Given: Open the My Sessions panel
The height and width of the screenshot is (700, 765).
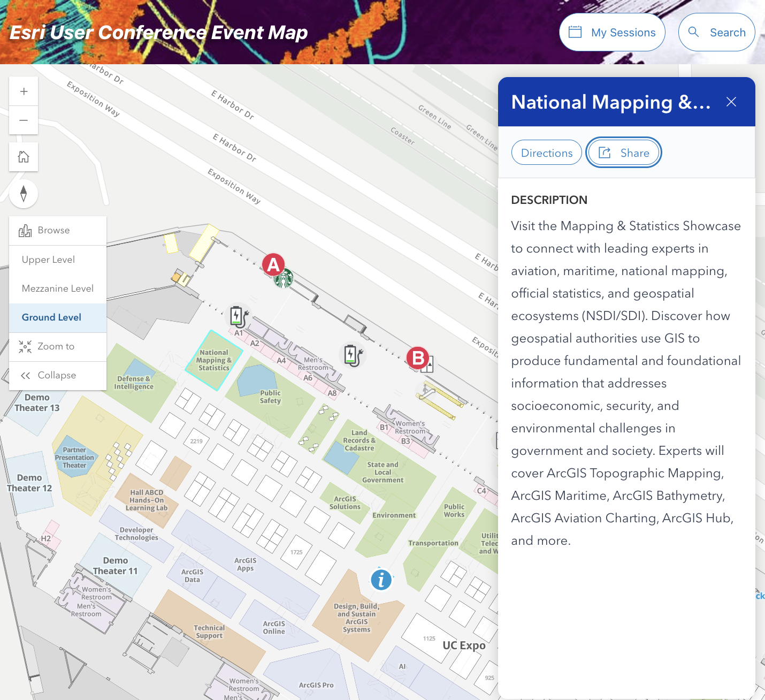Looking at the screenshot, I should coord(612,32).
